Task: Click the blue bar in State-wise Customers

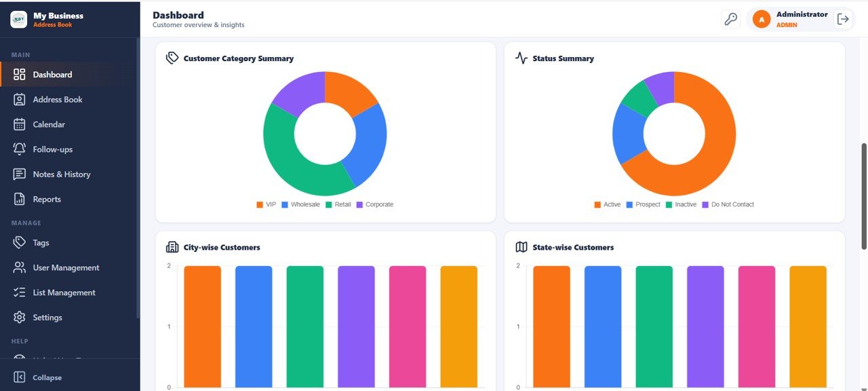Action: coord(603,327)
